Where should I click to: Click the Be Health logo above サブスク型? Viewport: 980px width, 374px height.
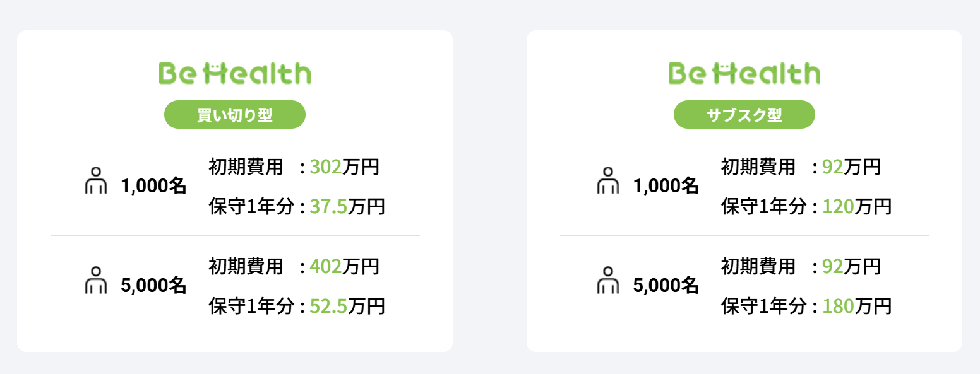[744, 73]
